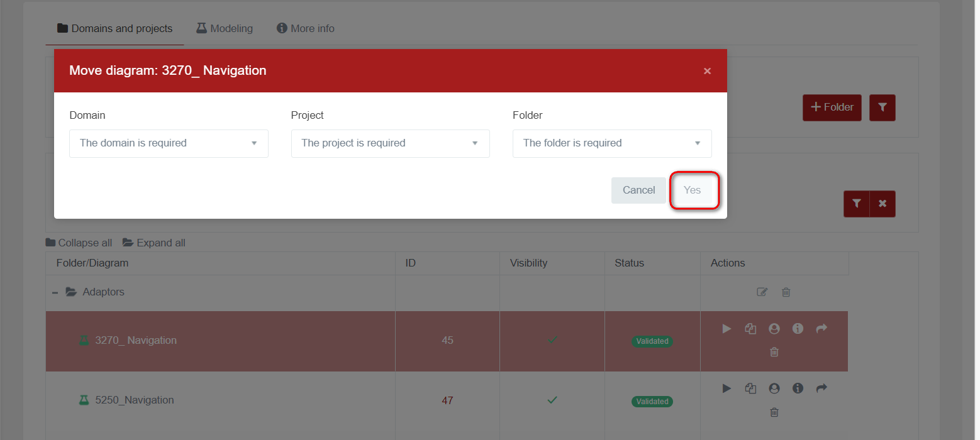The image size is (980, 440).
Task: Click Collapse all link
Action: pyautogui.click(x=79, y=243)
